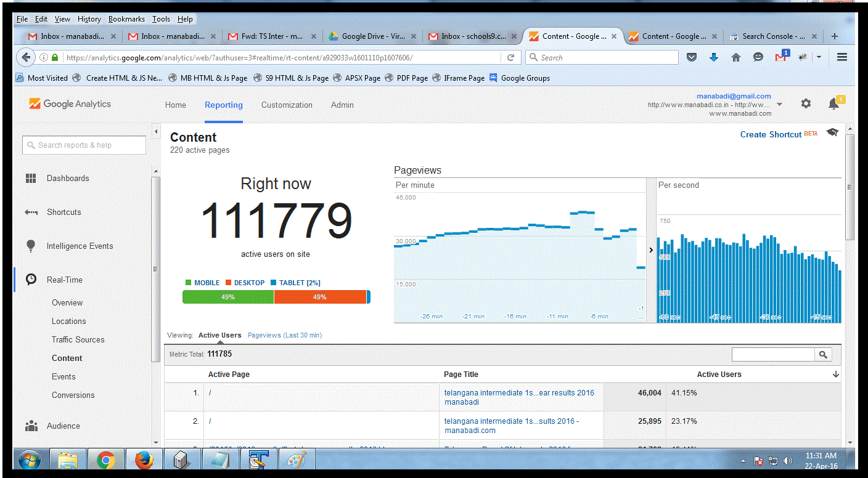
Task: Go to the Analytics Home tab
Action: [x=176, y=105]
